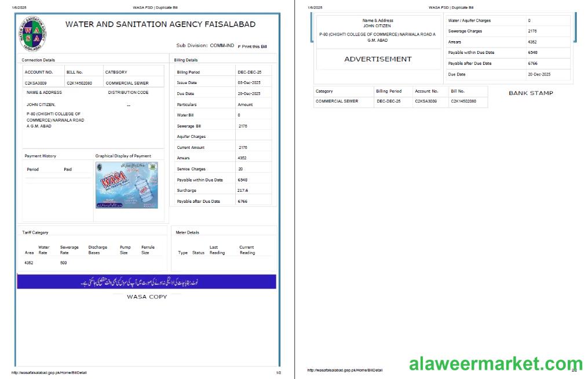This screenshot has height=379, width=588.
Task: Switch to the Billing Details panel
Action: (185, 60)
